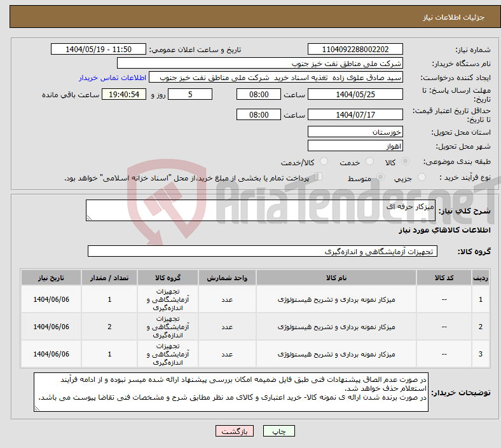Click the واحد شمارش column header
The height and width of the screenshot is (448, 501).
pos(227,278)
